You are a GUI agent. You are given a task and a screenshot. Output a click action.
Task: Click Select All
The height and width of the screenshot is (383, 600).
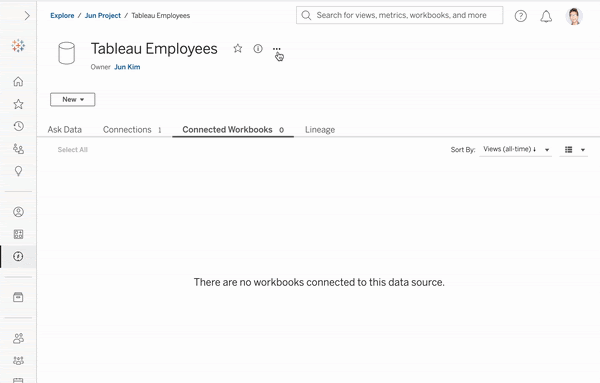click(73, 150)
